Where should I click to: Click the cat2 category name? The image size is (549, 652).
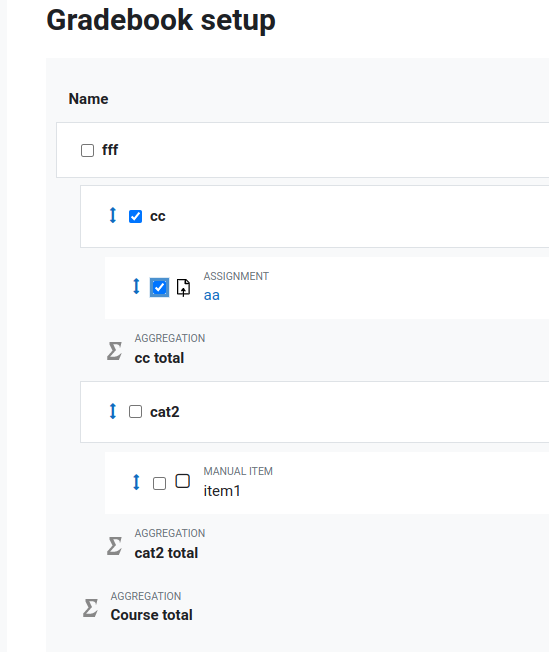pos(165,412)
